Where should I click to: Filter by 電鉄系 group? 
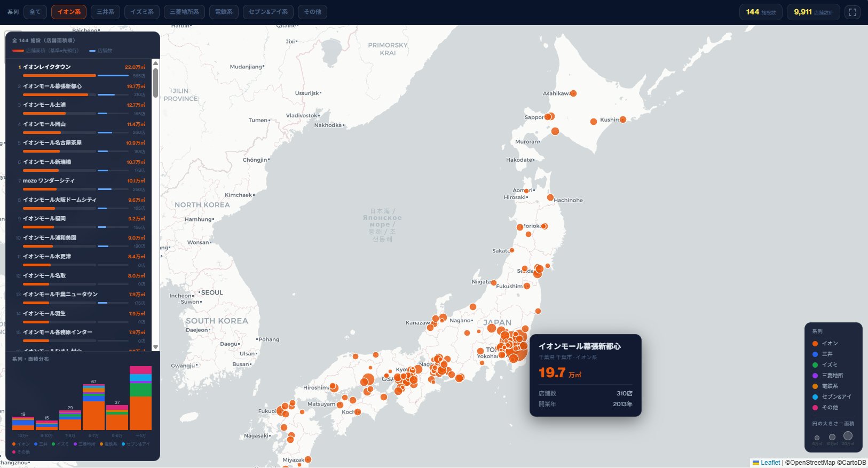tap(224, 12)
